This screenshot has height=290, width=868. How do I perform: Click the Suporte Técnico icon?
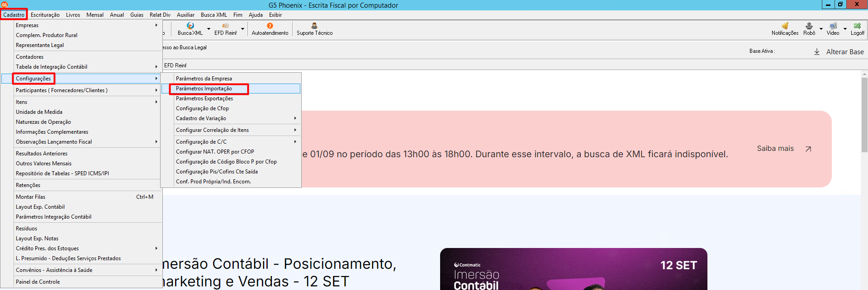coord(314,26)
